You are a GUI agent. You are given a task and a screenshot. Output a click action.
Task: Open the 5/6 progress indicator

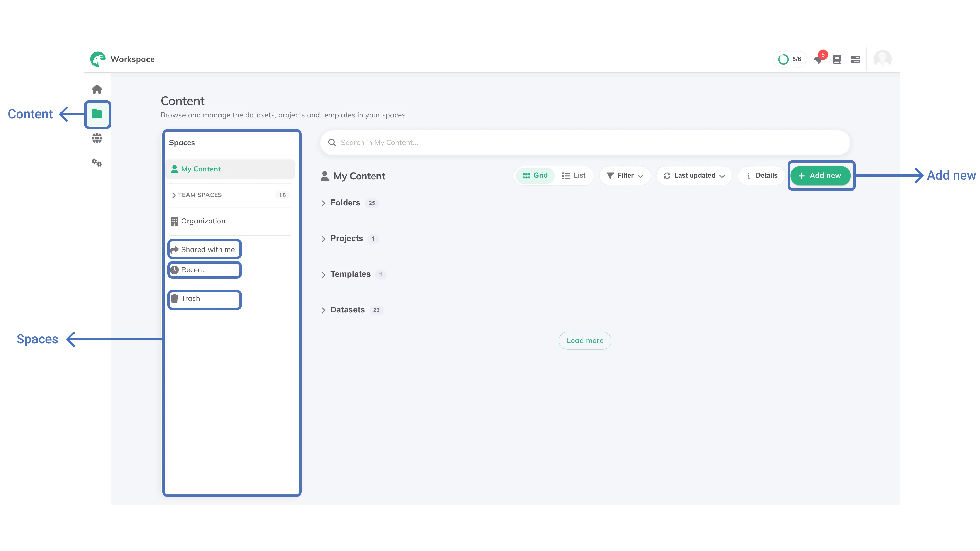790,59
